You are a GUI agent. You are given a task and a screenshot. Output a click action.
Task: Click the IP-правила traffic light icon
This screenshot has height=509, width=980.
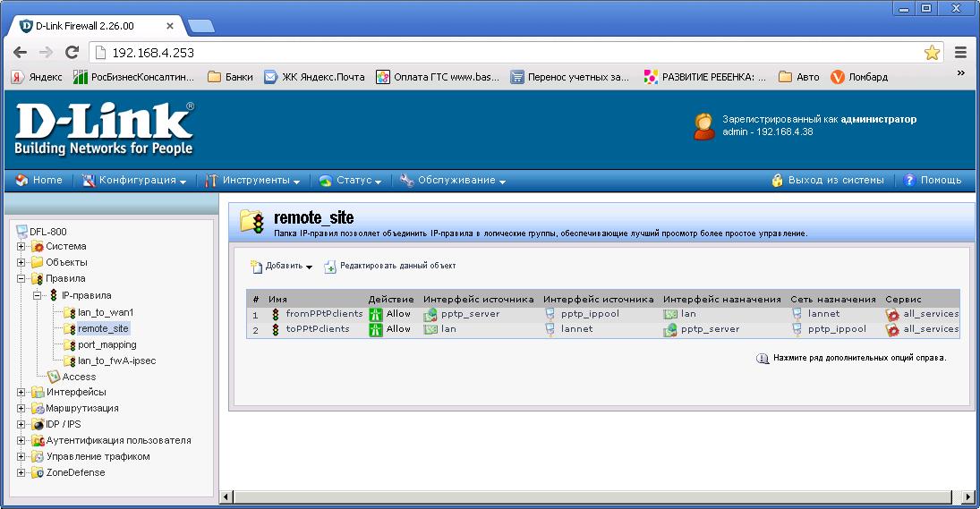point(54,295)
